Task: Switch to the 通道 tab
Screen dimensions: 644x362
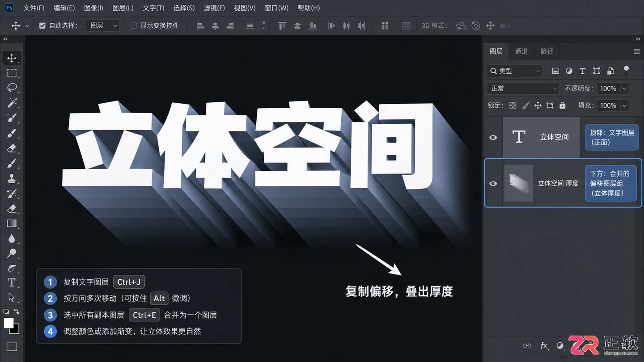Action: tap(521, 51)
